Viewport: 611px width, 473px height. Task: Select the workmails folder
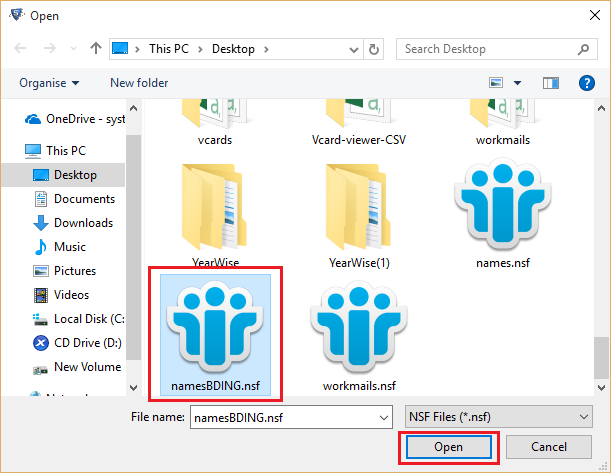[503, 123]
